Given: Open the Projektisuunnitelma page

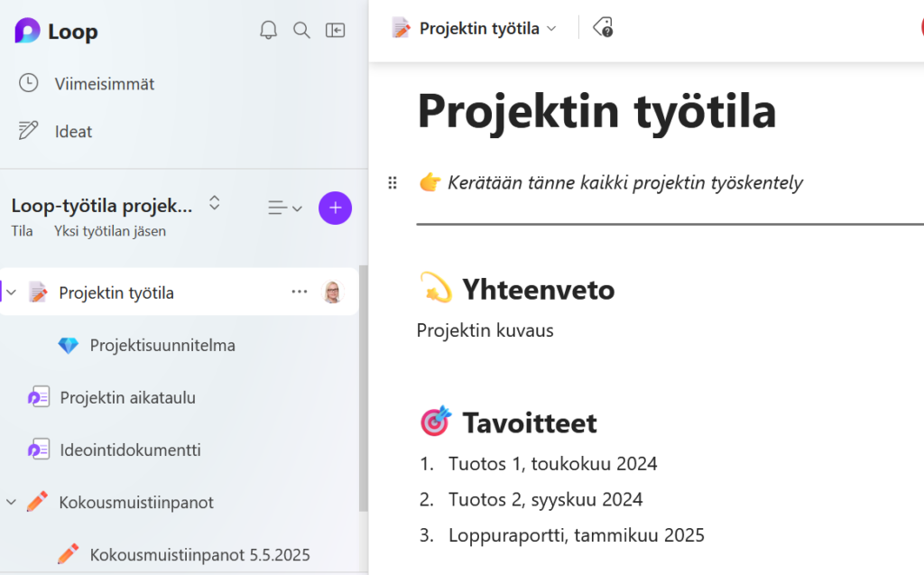Looking at the screenshot, I should point(162,346).
